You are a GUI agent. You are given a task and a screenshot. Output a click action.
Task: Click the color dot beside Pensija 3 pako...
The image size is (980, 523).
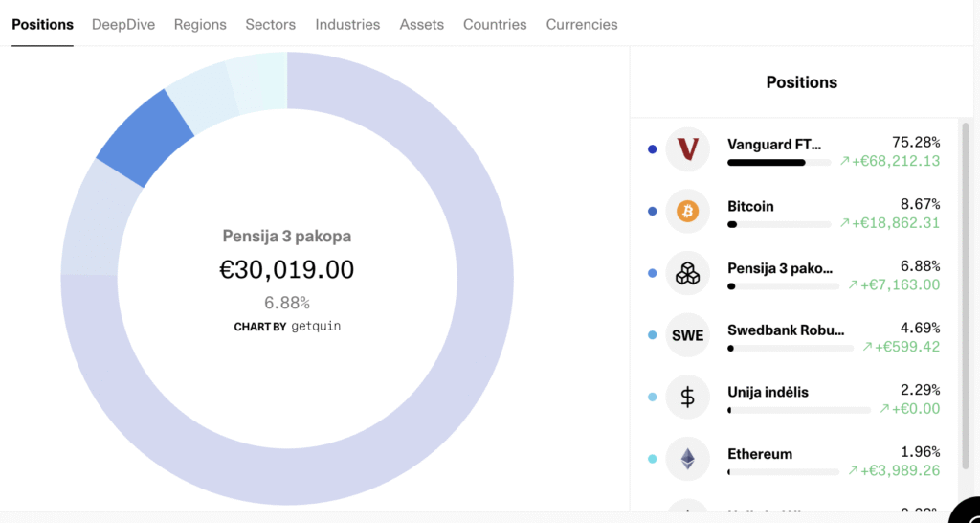click(x=653, y=273)
